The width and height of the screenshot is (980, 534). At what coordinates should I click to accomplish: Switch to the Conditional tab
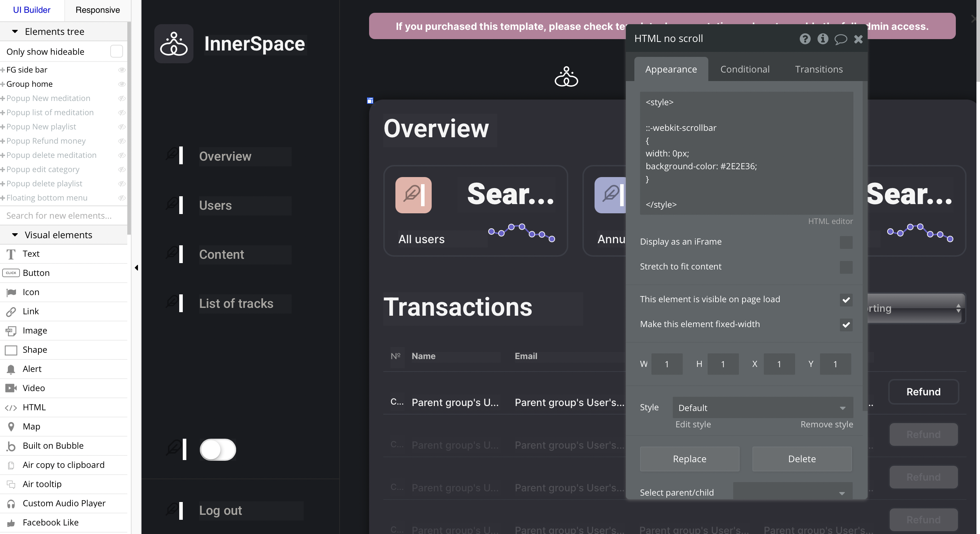745,69
